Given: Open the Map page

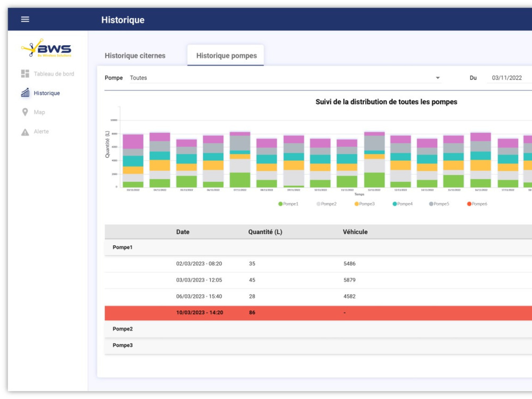Looking at the screenshot, I should (x=39, y=112).
